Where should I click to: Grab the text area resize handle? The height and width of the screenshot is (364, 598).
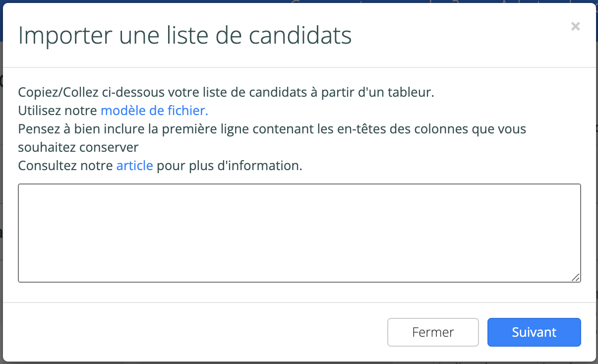(x=576, y=278)
